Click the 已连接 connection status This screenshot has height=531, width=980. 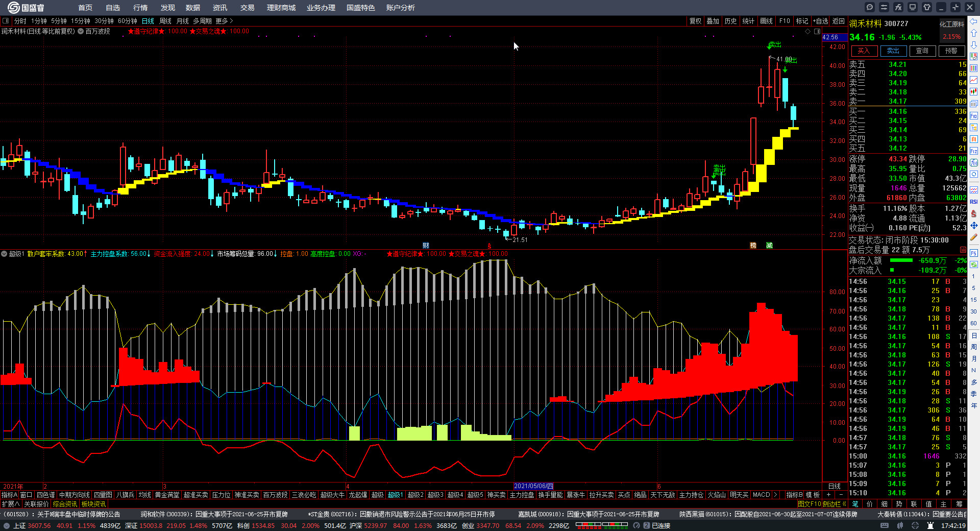click(661, 525)
